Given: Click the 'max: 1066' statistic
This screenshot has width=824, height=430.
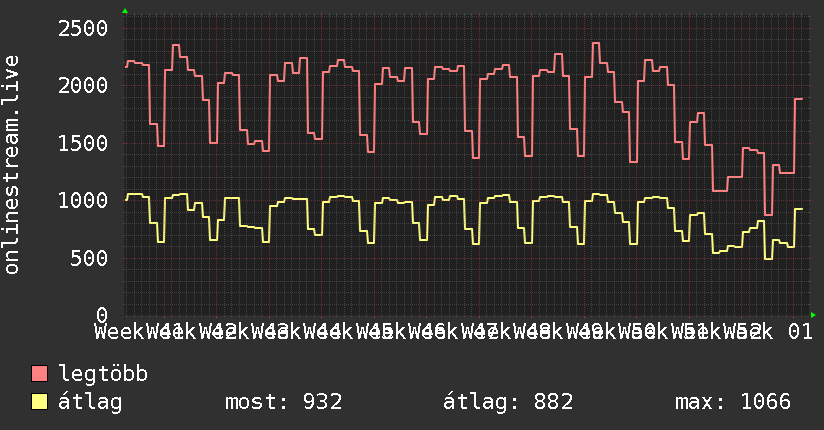Looking at the screenshot, I should (732, 402).
